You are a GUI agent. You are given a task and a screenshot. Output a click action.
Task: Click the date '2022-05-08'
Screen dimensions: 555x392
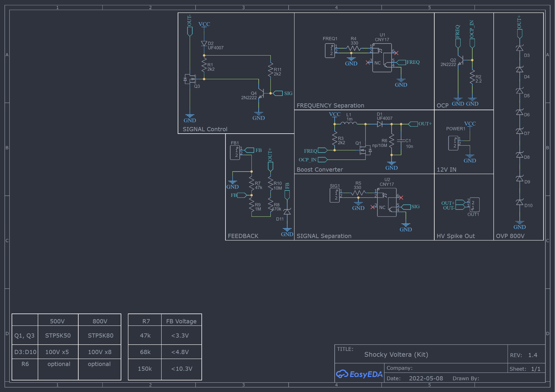(x=426, y=378)
